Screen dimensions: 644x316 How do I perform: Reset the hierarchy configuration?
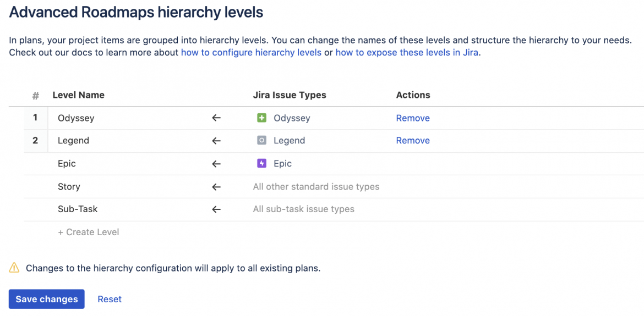click(x=110, y=299)
